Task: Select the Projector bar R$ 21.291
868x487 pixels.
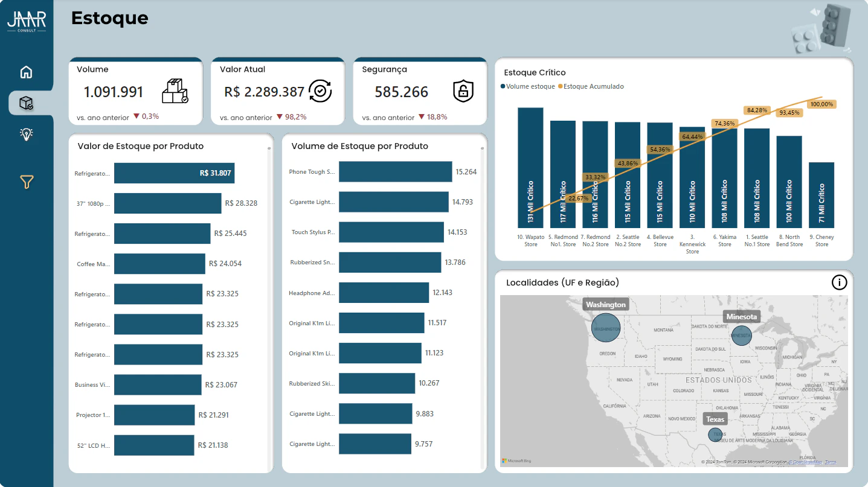Action: (x=155, y=415)
